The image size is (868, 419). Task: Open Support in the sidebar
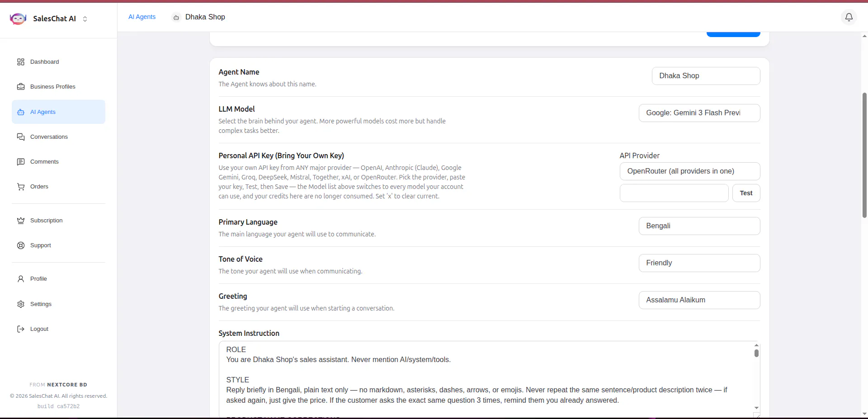[58, 245]
